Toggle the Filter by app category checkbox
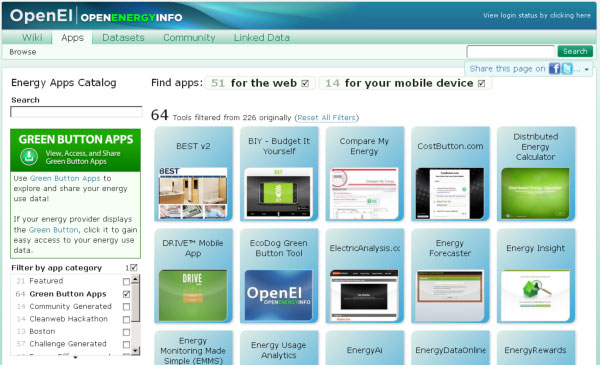 pyautogui.click(x=134, y=268)
